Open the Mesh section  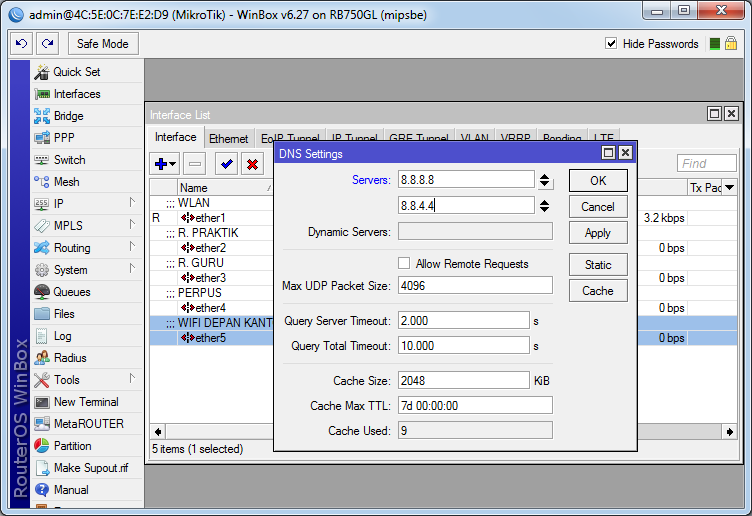(87, 182)
